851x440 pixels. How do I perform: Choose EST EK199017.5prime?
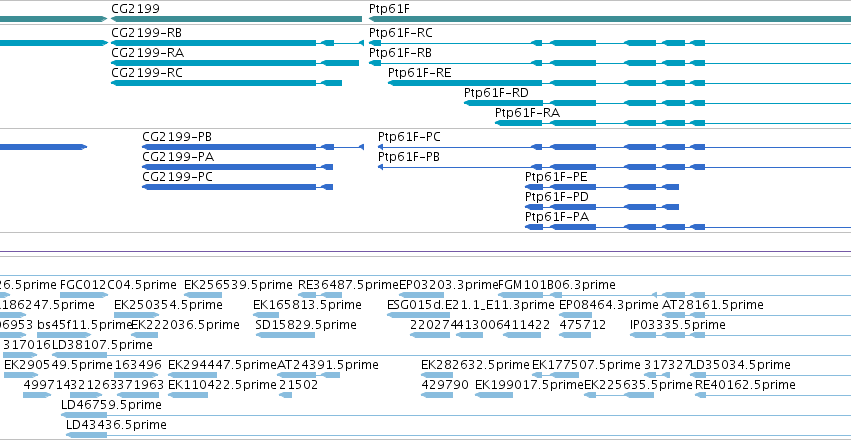coord(494,396)
